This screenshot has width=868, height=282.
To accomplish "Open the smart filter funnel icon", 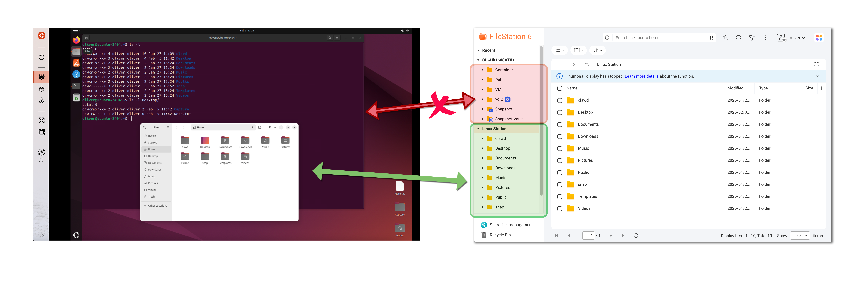I will pyautogui.click(x=752, y=38).
